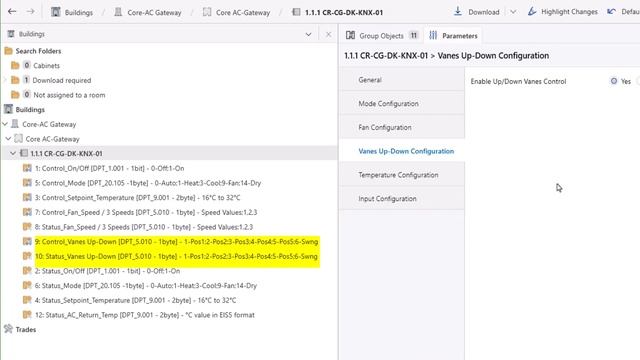Select 5: Control_Mode group object text
Screen dimensions: 640x360
coord(148,183)
